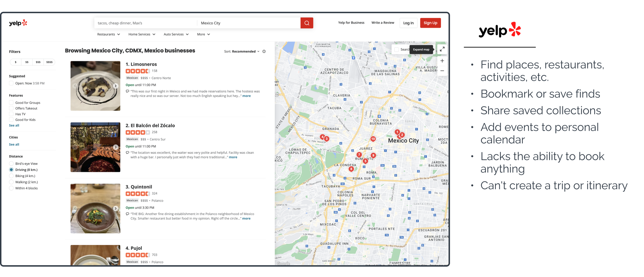Expand Quintonil review with more

(x=246, y=219)
